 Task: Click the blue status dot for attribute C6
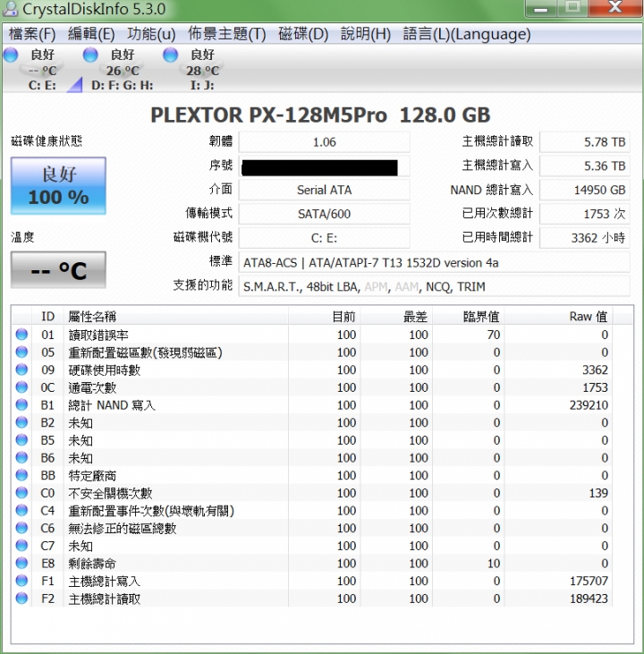coord(21,528)
